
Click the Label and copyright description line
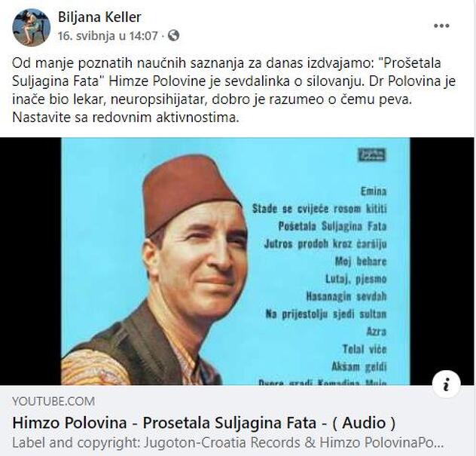[x=227, y=442]
